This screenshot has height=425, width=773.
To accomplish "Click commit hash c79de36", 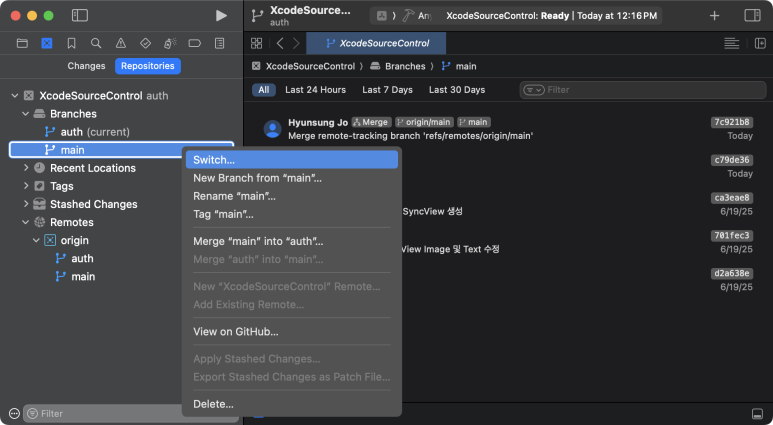I will (732, 160).
